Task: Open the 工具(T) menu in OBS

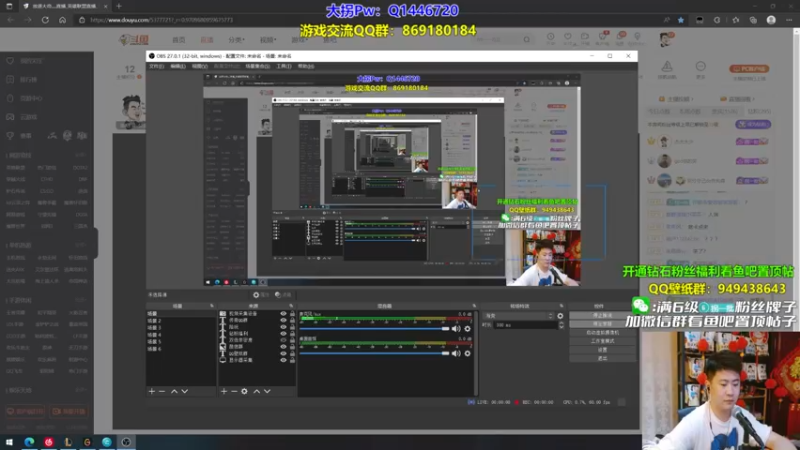Action: (284, 66)
